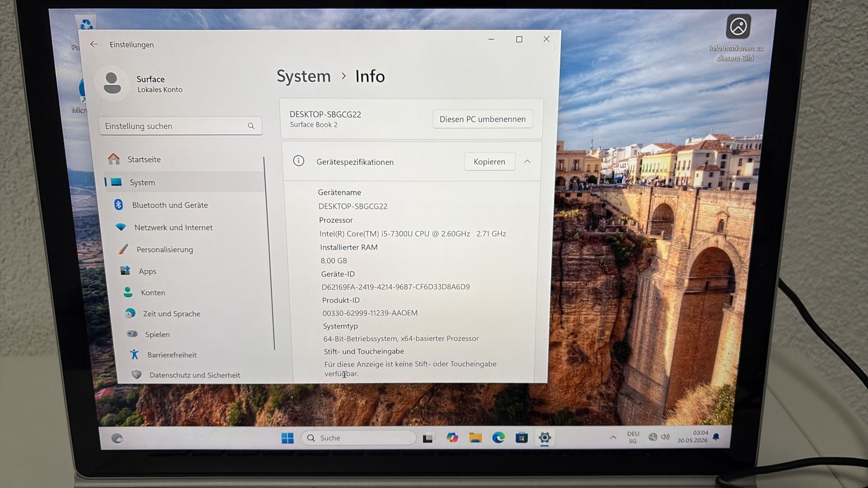Click the 8.00 GB RAM value
The width and height of the screenshot is (868, 488).
coord(334,260)
